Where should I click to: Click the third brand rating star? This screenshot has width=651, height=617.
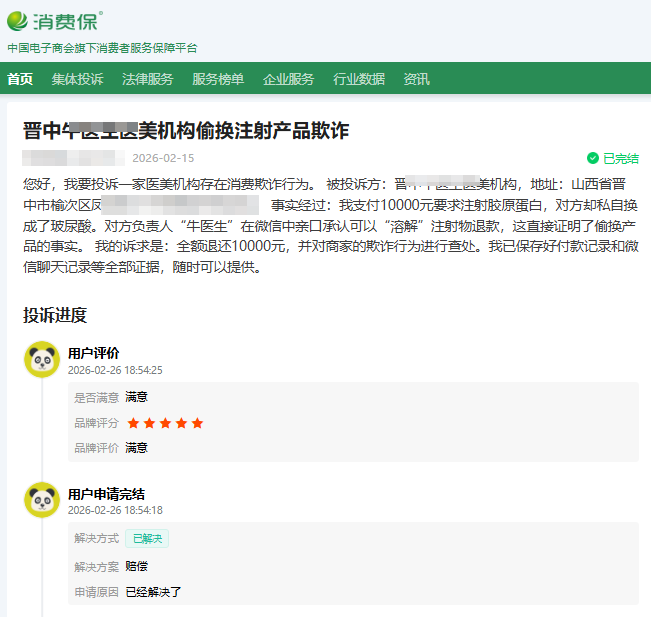coord(165,423)
